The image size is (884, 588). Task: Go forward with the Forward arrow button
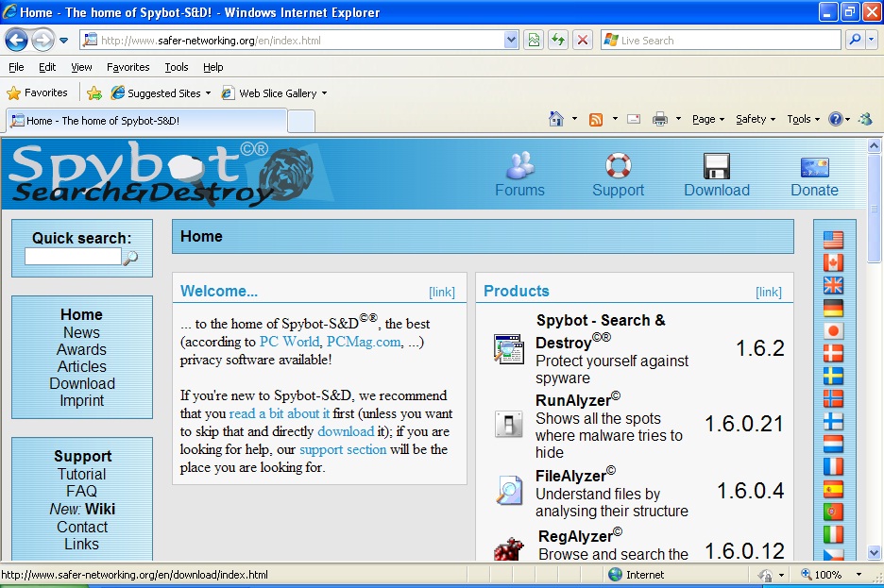pyautogui.click(x=42, y=40)
